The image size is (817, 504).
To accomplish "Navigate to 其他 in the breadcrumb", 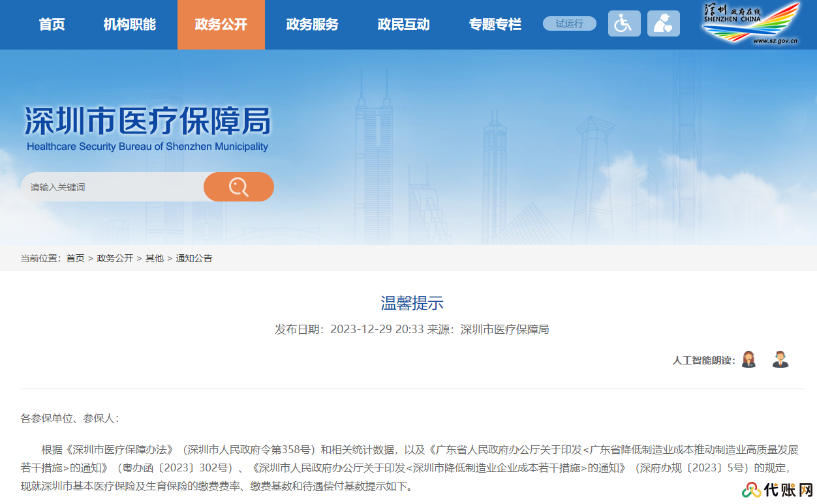I will tap(155, 258).
